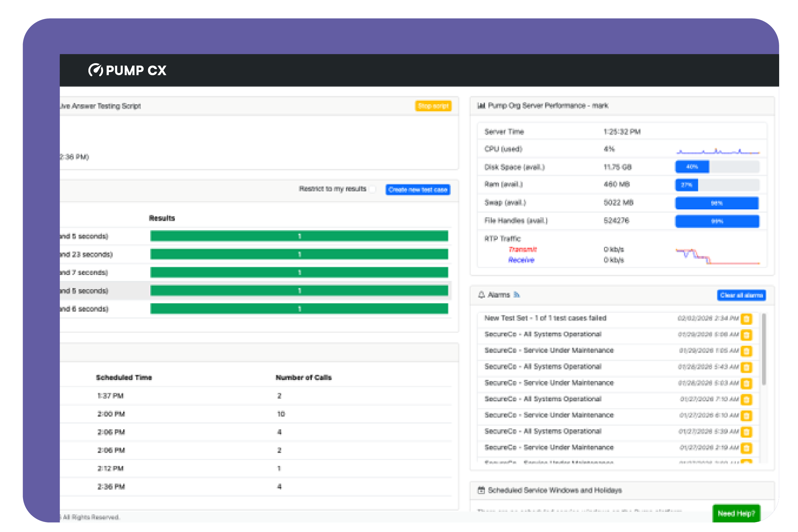Click the Alarms bell icon
798x532 pixels.
click(x=481, y=295)
